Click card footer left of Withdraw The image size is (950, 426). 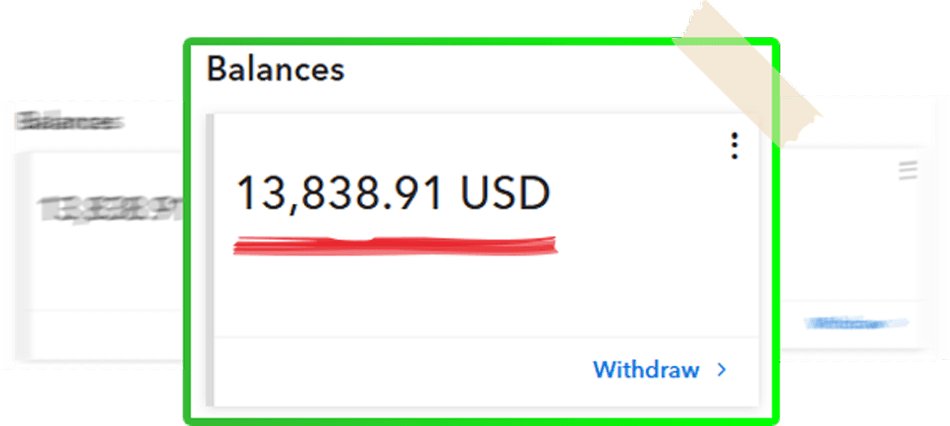pyautogui.click(x=400, y=371)
